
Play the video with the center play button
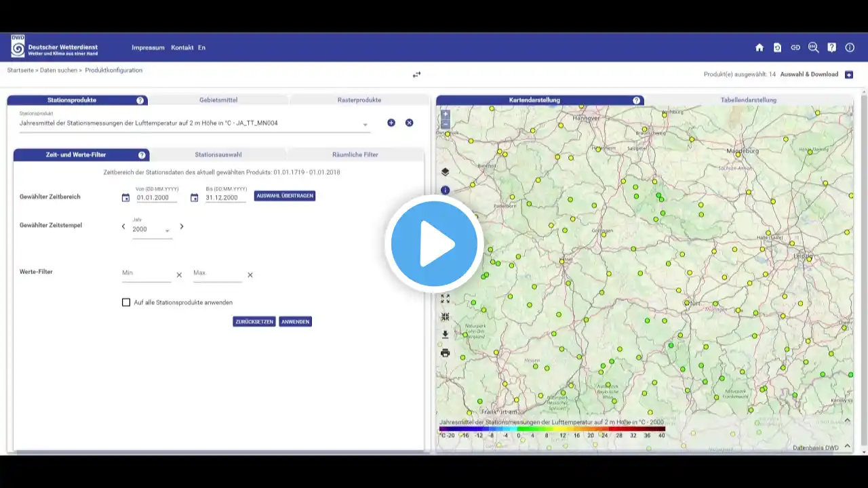434,244
